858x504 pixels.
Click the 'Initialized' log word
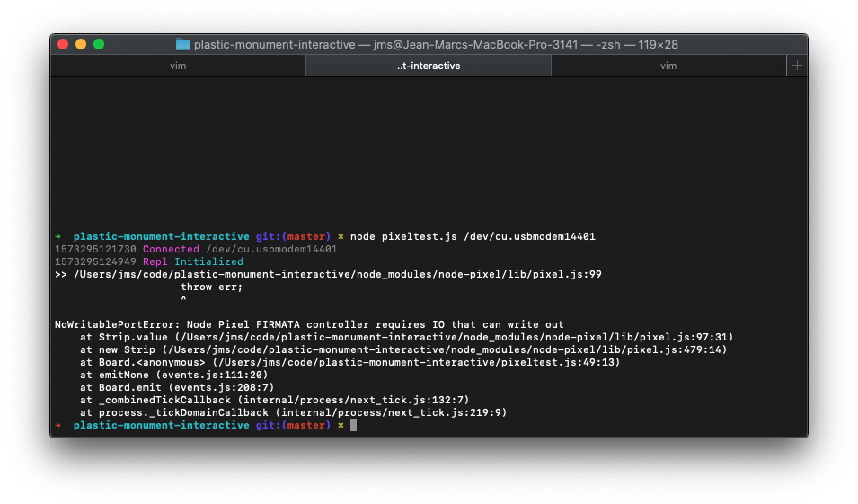[x=208, y=261]
